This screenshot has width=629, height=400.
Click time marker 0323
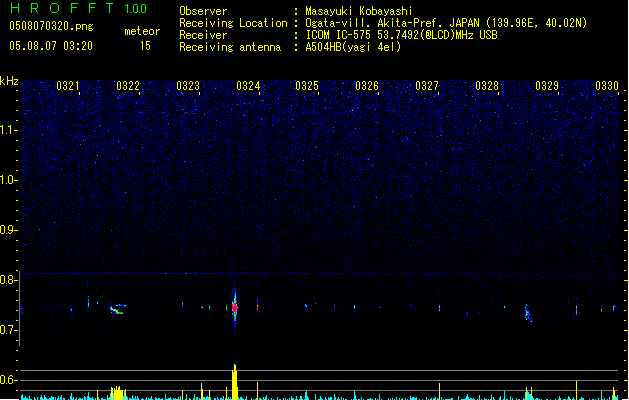[x=188, y=85]
